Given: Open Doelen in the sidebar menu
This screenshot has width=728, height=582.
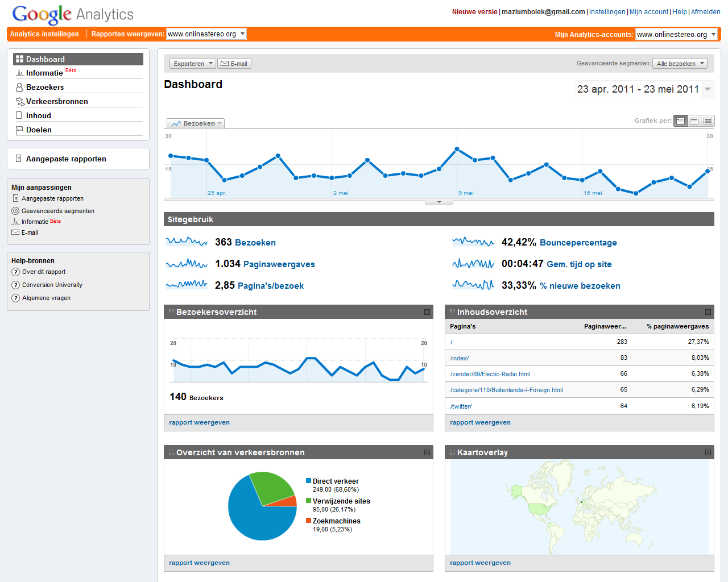Looking at the screenshot, I should coord(39,130).
